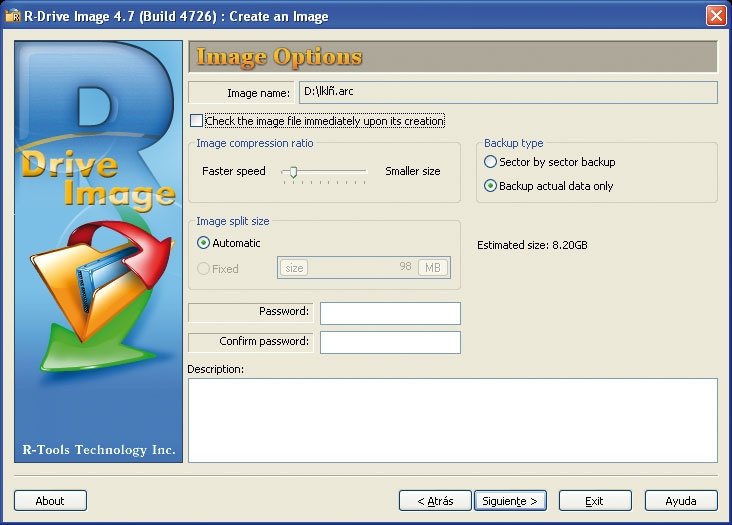This screenshot has width=732, height=525.
Task: Click the R-Drive Image title bar icon
Action: pyautogui.click(x=13, y=16)
